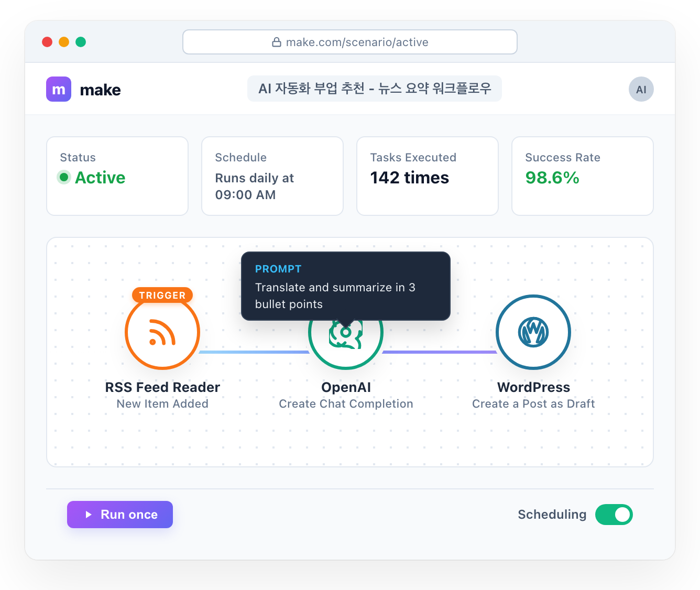The image size is (700, 590).
Task: Click the green maximize window dot
Action: (x=81, y=42)
